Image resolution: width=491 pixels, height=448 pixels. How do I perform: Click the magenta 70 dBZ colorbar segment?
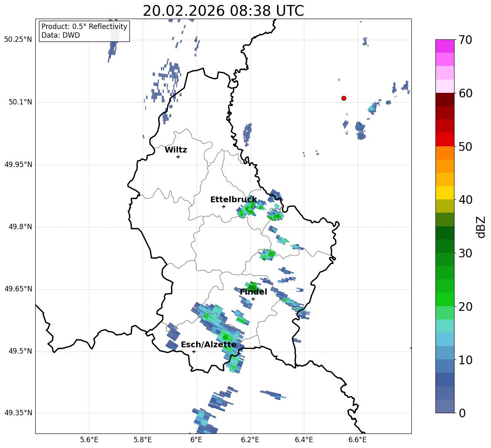pos(445,46)
